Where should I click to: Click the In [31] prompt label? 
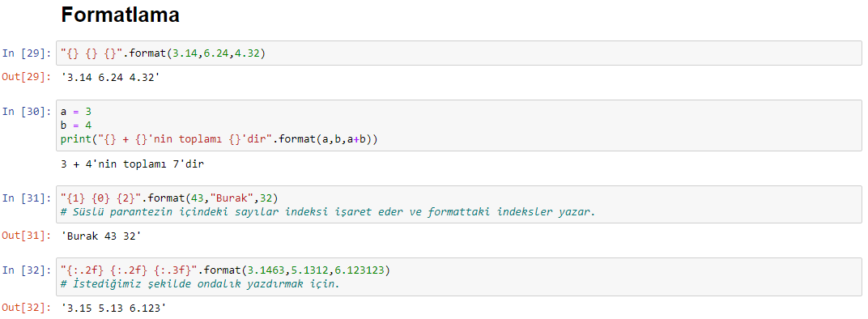28,198
